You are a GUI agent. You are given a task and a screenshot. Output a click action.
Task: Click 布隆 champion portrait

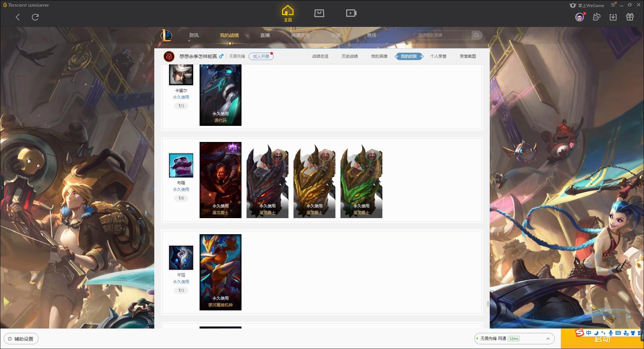[181, 165]
